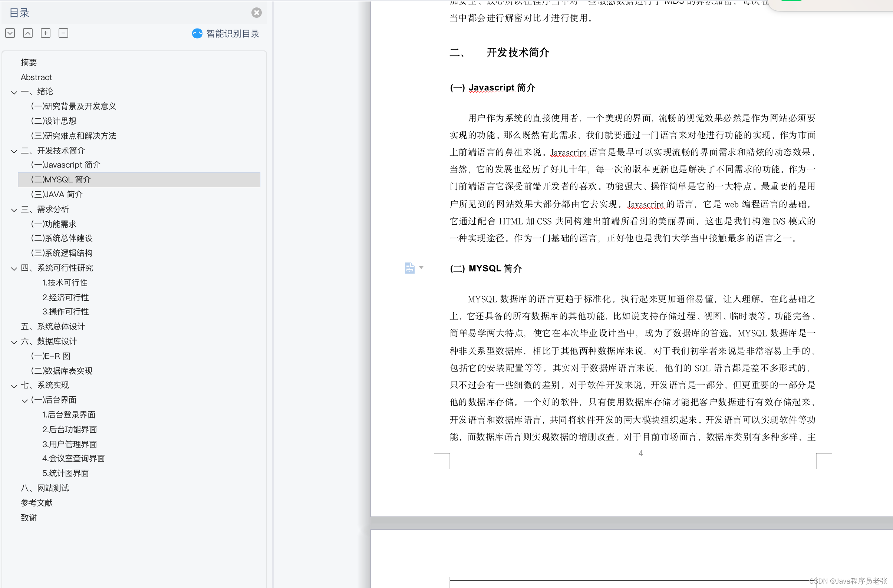Viewport: 893px width, 588px height.
Task: Click the paragraph layout icon beside MYSQL heading
Action: point(409,268)
